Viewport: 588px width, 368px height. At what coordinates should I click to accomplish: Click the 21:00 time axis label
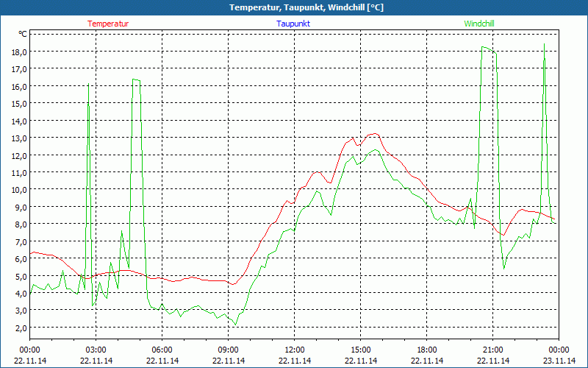pyautogui.click(x=492, y=350)
